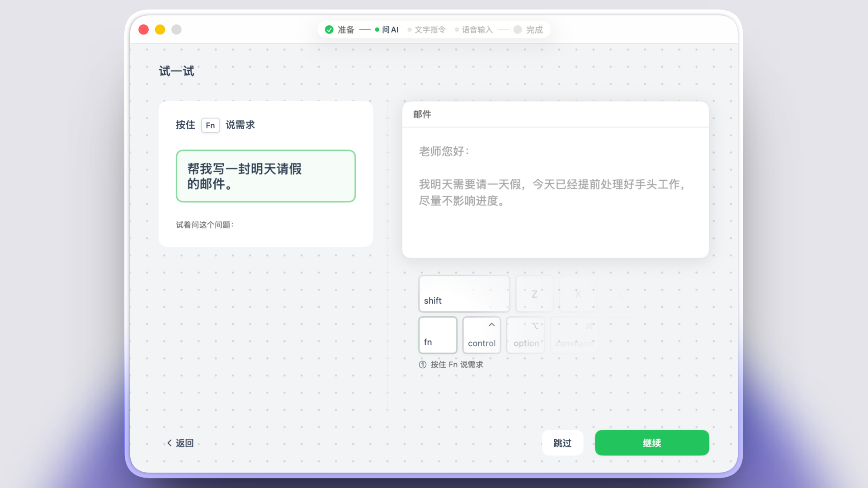The height and width of the screenshot is (488, 868).
Task: Click the command key on virtual keyboard
Action: tap(574, 335)
